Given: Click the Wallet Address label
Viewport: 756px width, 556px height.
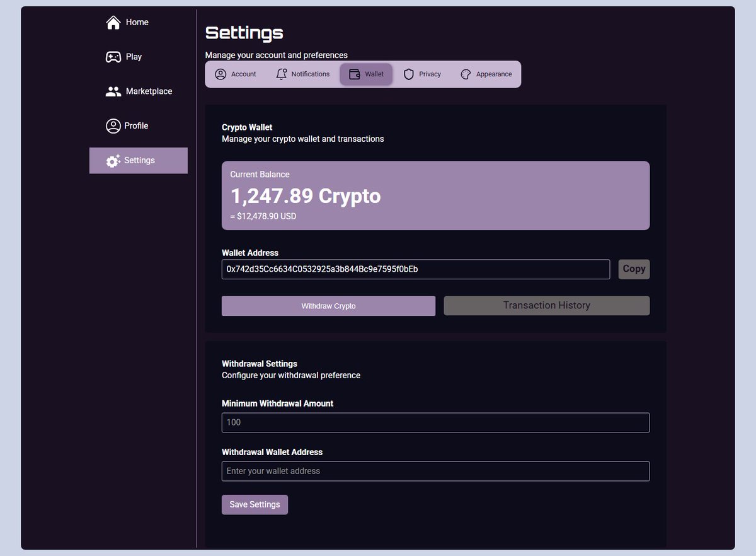Looking at the screenshot, I should coord(250,253).
